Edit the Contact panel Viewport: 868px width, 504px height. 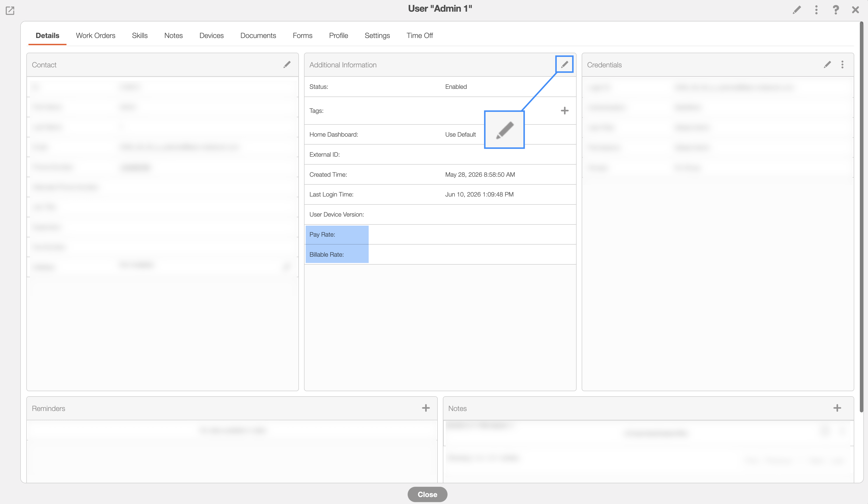[287, 65]
